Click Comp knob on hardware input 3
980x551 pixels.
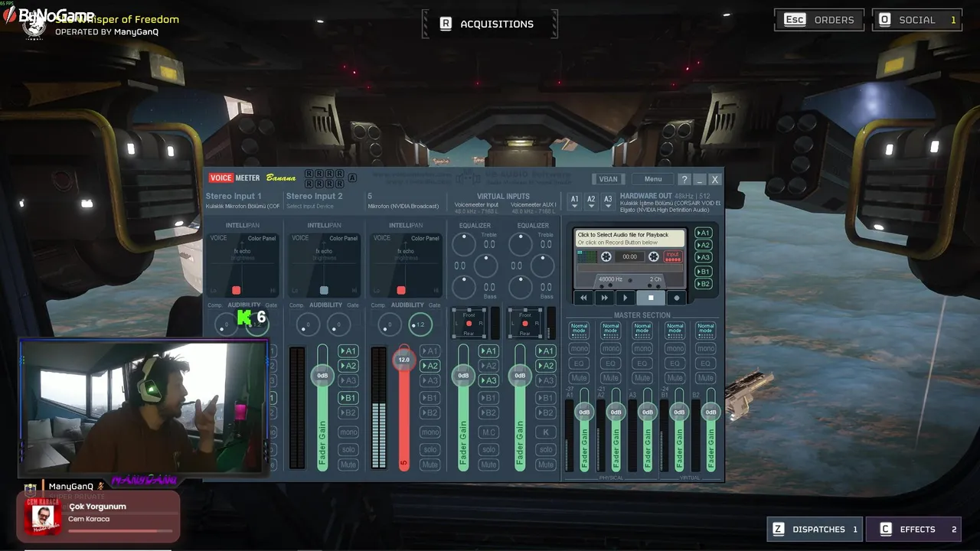(x=389, y=324)
